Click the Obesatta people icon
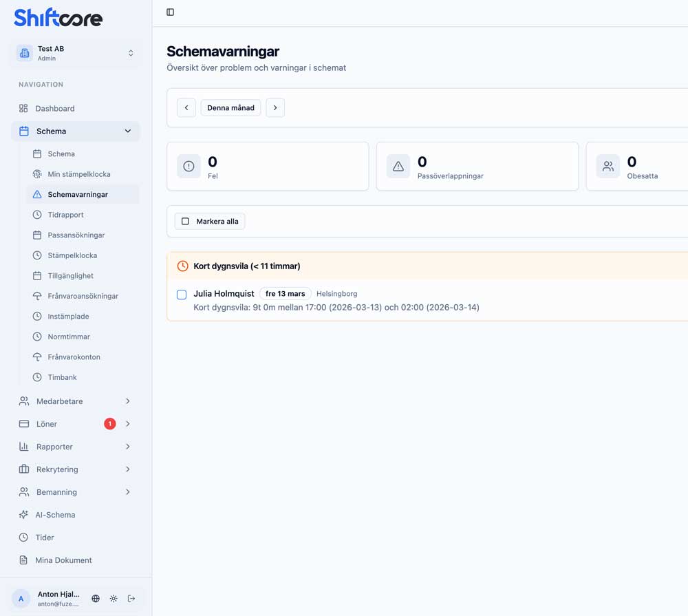The height and width of the screenshot is (616, 688). tap(608, 167)
